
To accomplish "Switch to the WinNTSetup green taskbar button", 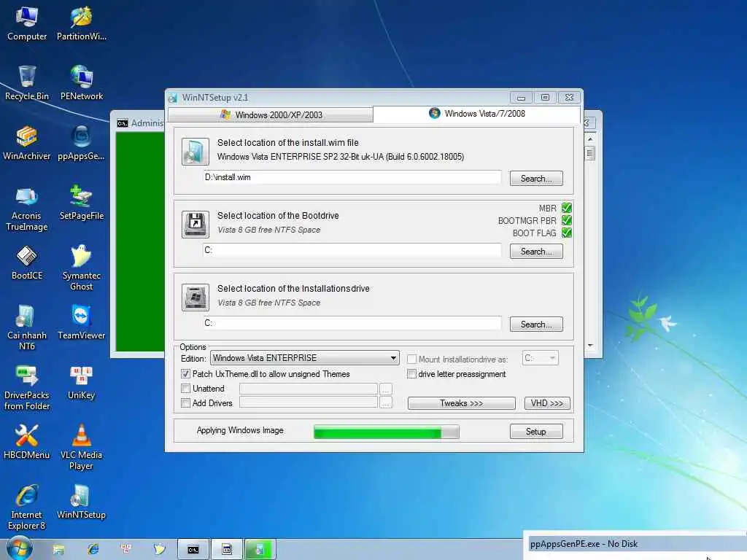I will [260, 550].
